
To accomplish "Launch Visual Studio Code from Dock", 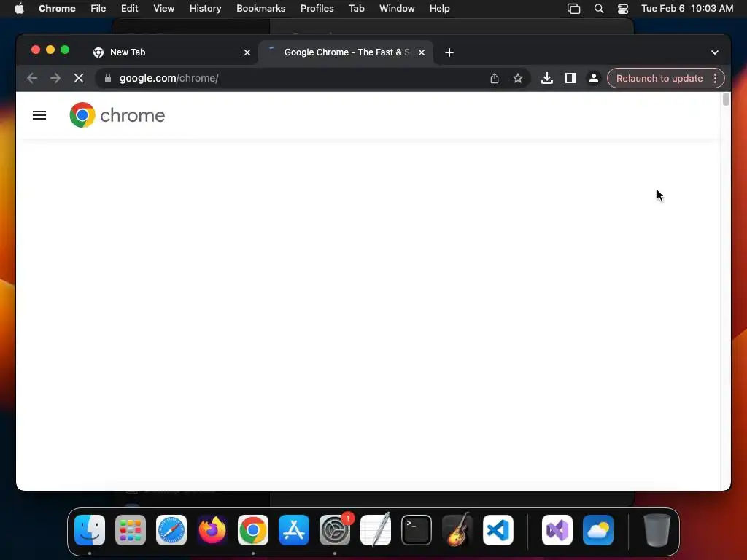I will [498, 530].
